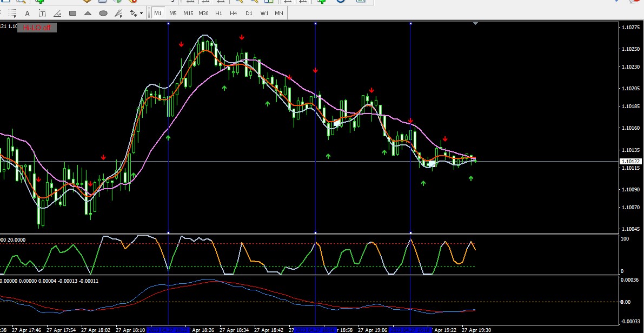Select the Rectangle shape tool
The height and width of the screenshot is (333, 644).
[x=72, y=13]
